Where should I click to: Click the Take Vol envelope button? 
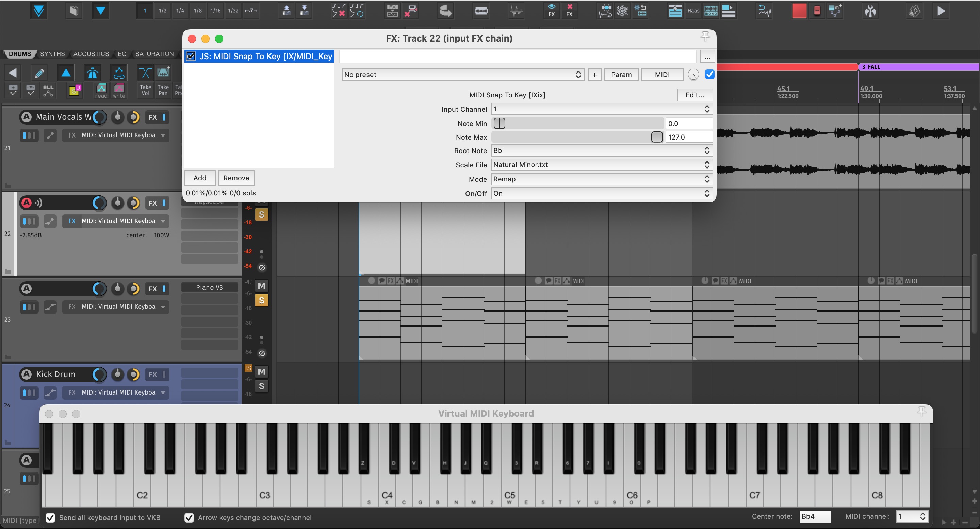pyautogui.click(x=145, y=90)
